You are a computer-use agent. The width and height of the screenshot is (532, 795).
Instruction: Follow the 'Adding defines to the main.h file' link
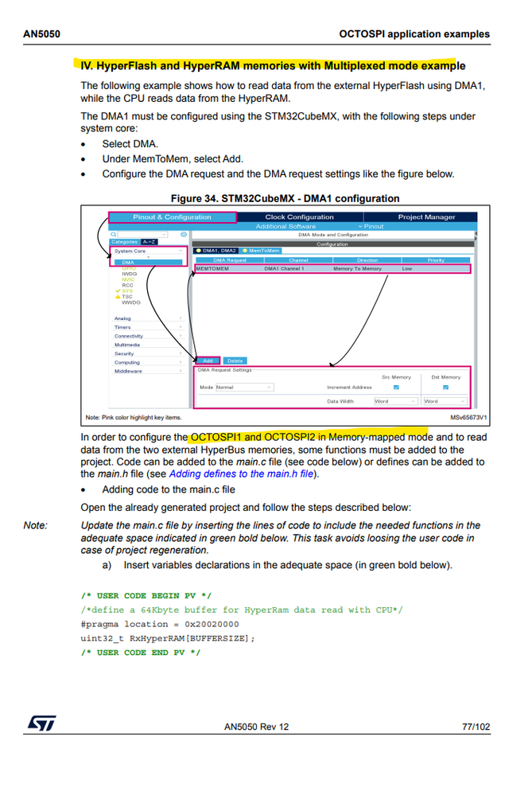point(241,474)
